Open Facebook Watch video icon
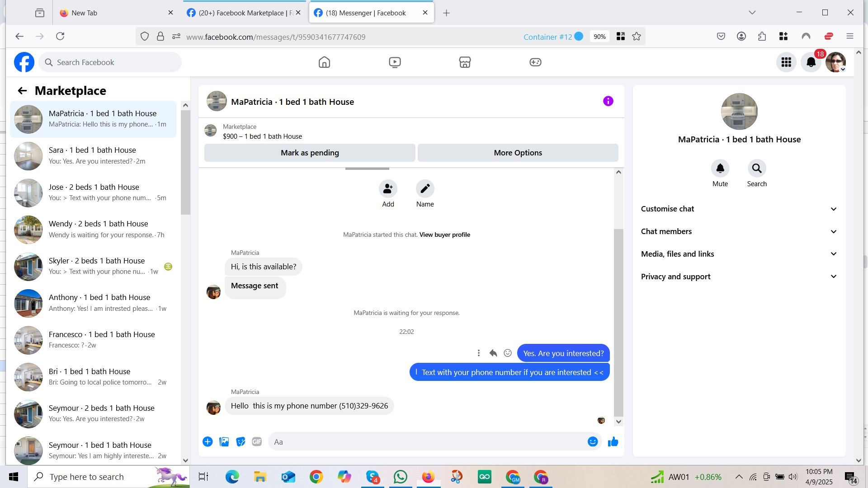Viewport: 868px width, 488px height. tap(395, 62)
